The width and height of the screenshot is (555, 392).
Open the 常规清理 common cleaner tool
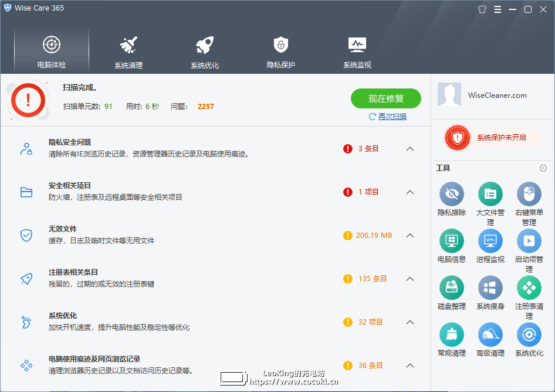[x=451, y=335]
